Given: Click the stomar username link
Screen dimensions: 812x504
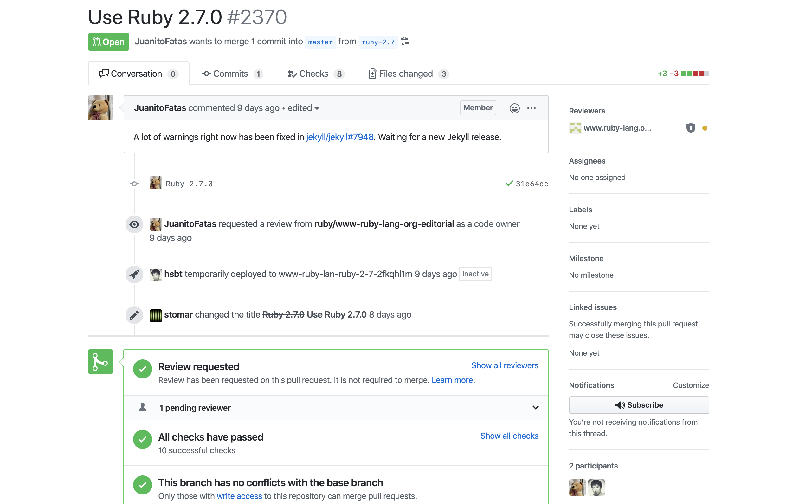Looking at the screenshot, I should click(178, 315).
